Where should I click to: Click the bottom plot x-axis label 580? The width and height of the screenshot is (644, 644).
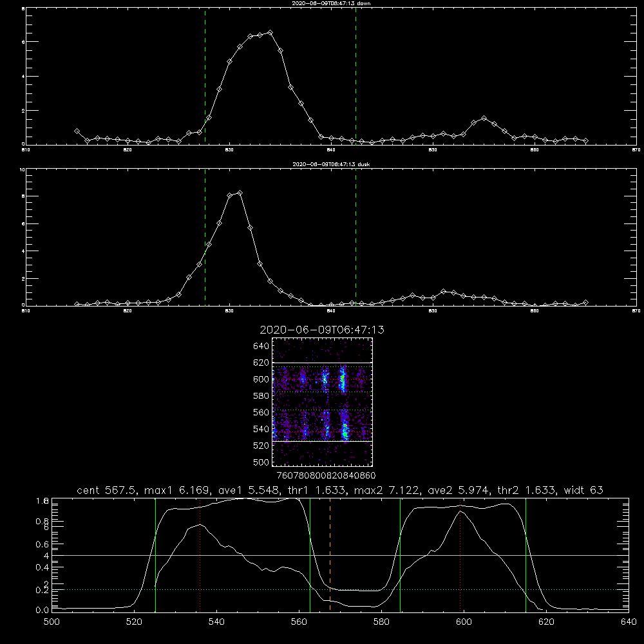(381, 622)
